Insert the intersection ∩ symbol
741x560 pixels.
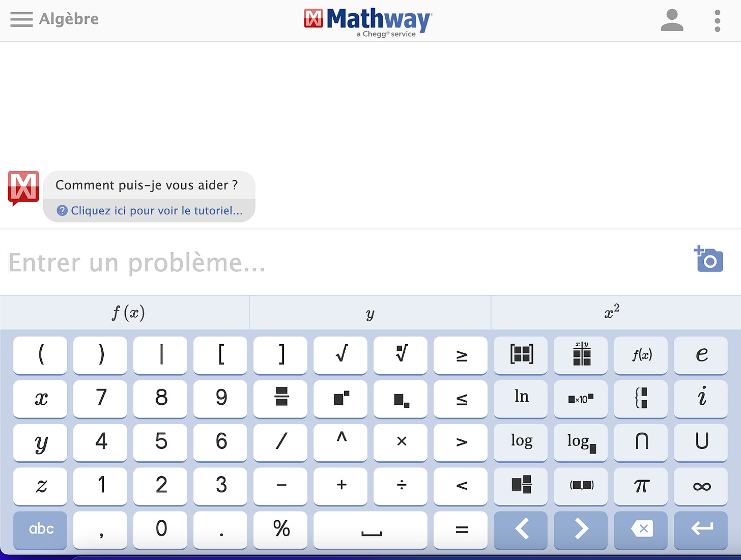(641, 443)
